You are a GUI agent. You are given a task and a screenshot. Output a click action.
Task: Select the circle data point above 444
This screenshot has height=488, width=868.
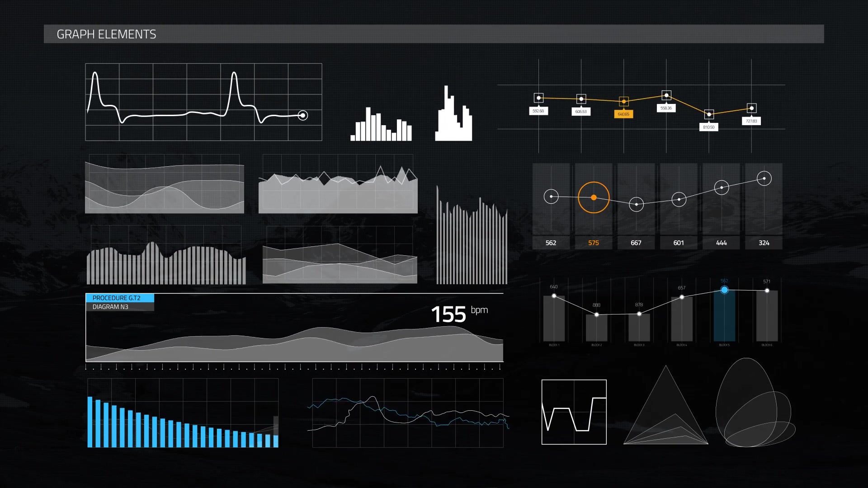click(x=722, y=187)
